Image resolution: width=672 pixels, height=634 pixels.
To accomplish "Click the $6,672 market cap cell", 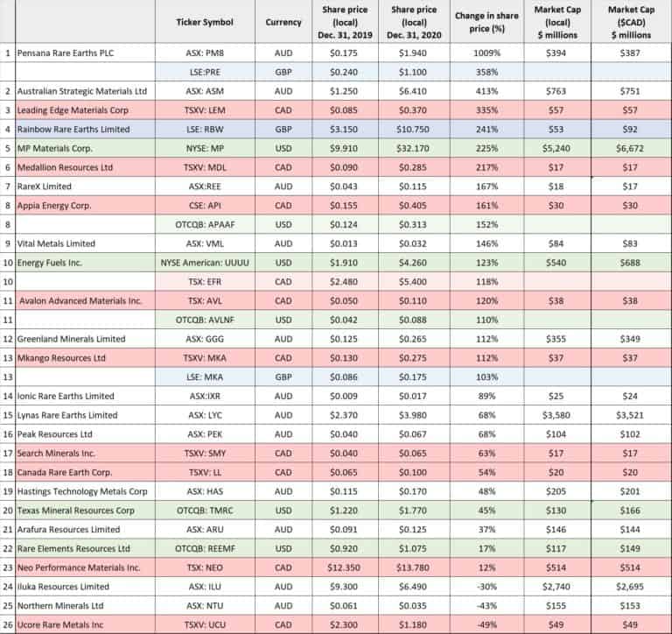I will [631, 148].
